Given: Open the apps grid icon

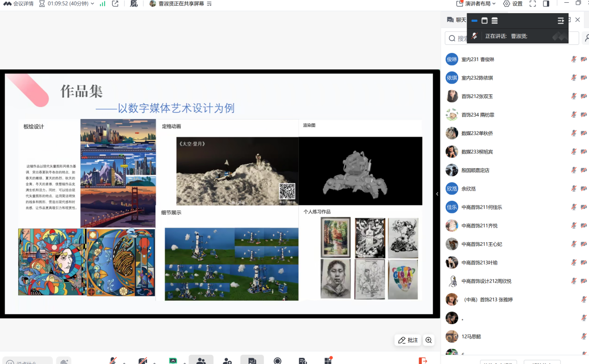Looking at the screenshot, I should click(328, 361).
